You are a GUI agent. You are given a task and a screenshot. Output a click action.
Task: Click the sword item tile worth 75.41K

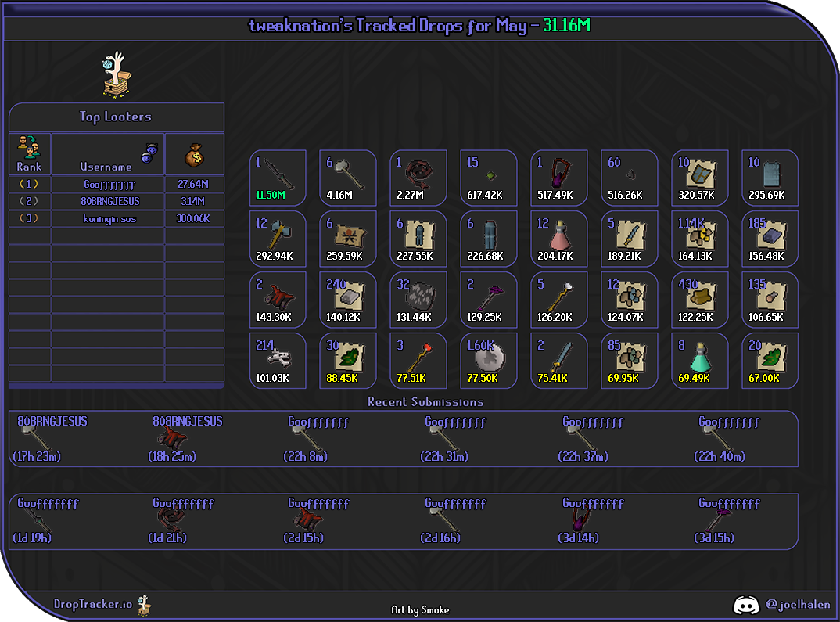click(558, 361)
